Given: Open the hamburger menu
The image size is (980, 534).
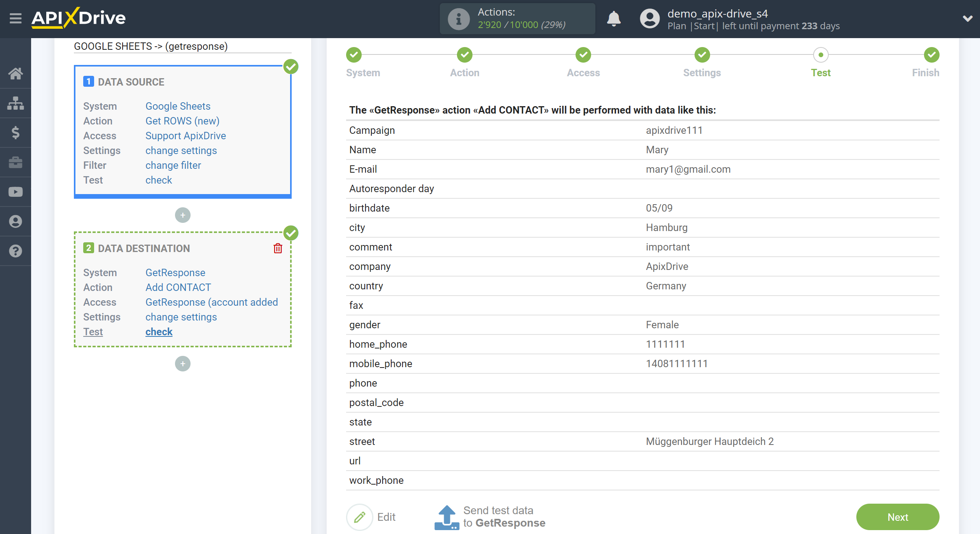Looking at the screenshot, I should [16, 18].
